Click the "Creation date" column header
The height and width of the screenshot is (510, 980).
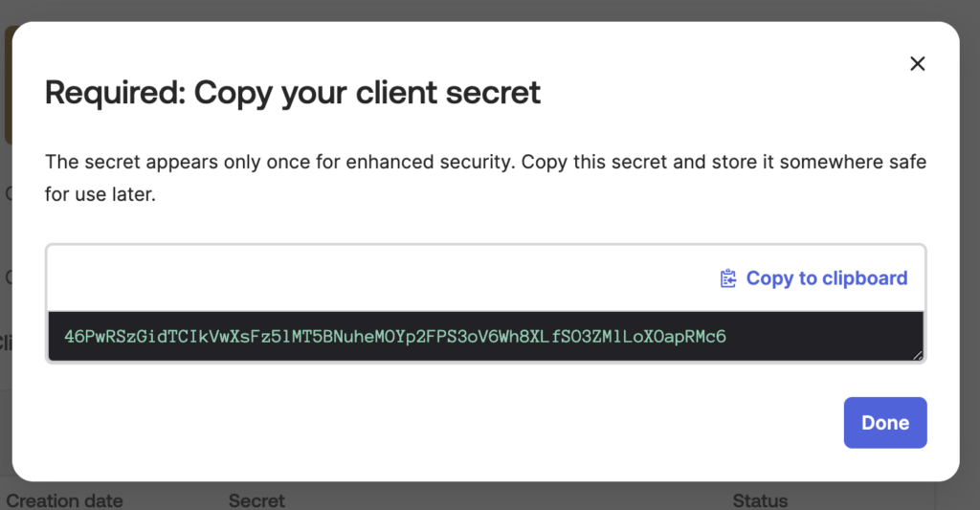tap(64, 500)
